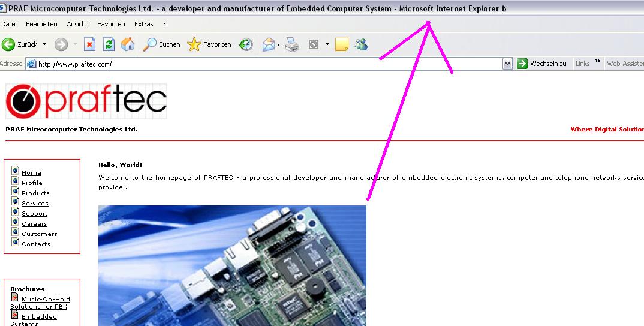The width and height of the screenshot is (644, 326).
Task: Open the Careers navigation link
Action: [35, 224]
